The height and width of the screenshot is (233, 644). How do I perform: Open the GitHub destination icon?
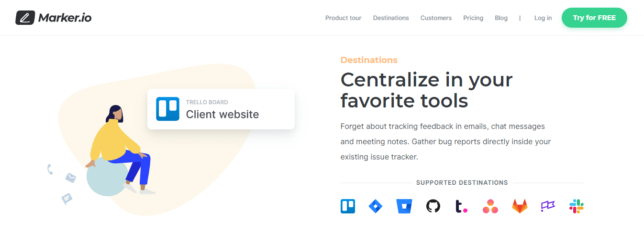pyautogui.click(x=433, y=206)
